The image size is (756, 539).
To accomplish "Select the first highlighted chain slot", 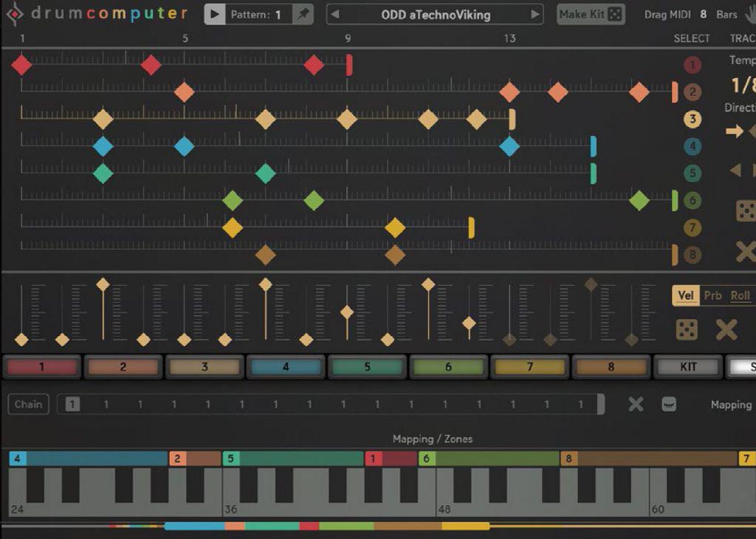I will point(72,404).
